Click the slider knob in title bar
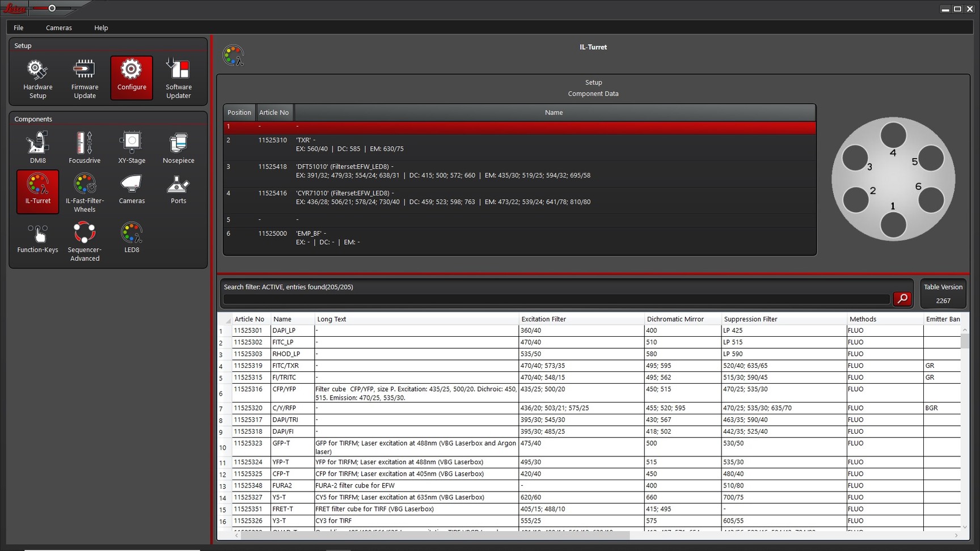The width and height of the screenshot is (980, 551). (52, 9)
